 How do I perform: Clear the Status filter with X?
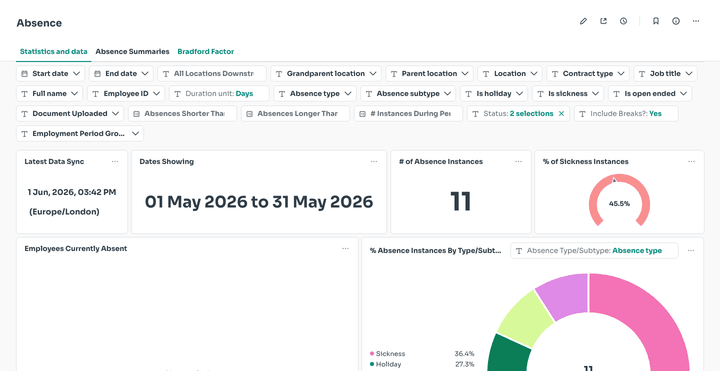(x=561, y=113)
